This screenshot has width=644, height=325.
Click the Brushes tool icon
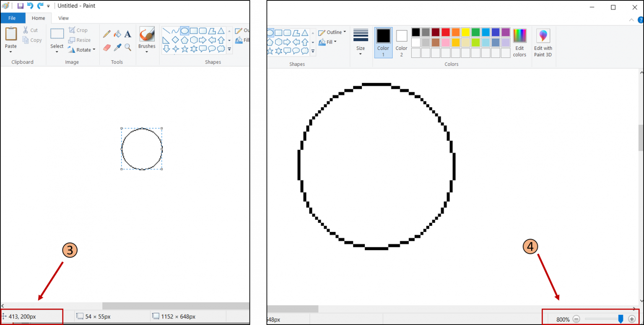point(147,34)
